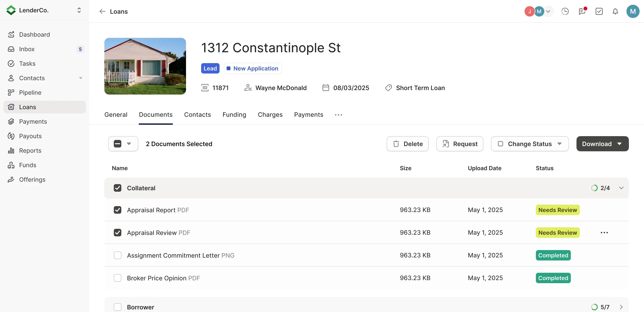Screen dimensions: 644x312
Task: Check the Broker Price Opinion checkbox
Action: [x=118, y=278]
